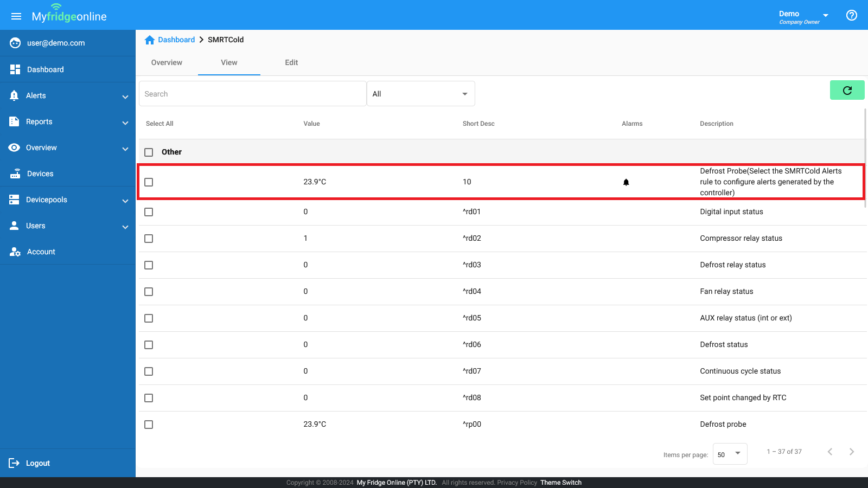Expand the Reports sidebar submenu chevron
The height and width of the screenshot is (488, 868).
click(125, 123)
